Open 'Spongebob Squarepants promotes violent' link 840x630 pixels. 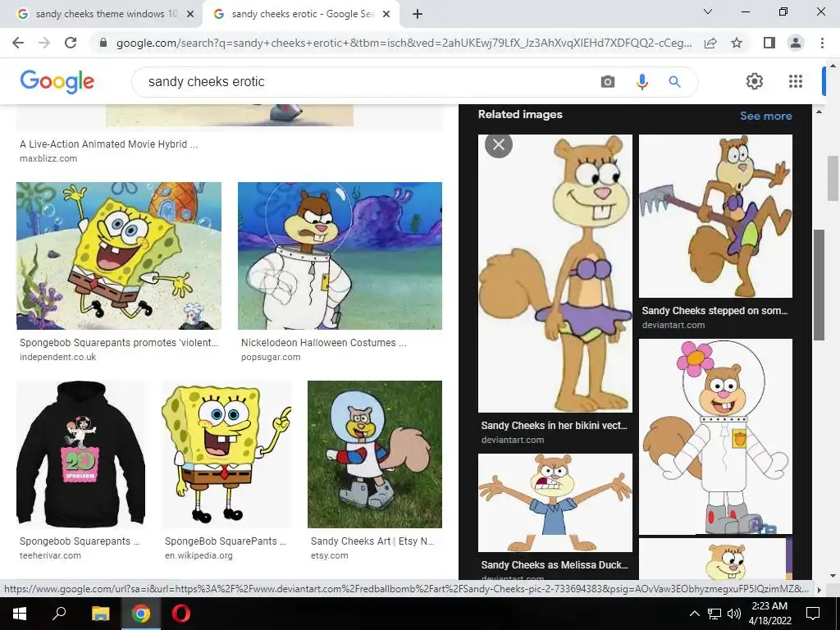119,343
